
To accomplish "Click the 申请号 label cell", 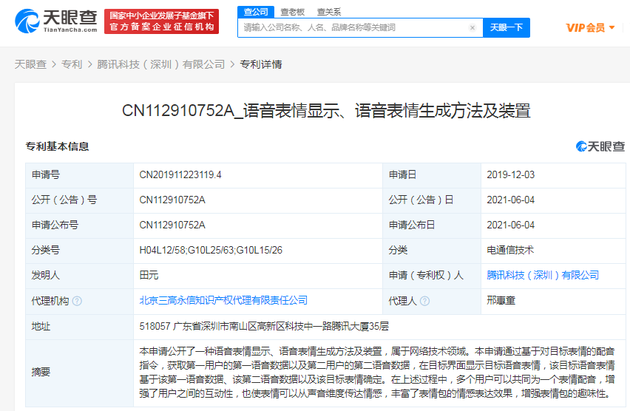I will tap(80, 175).
